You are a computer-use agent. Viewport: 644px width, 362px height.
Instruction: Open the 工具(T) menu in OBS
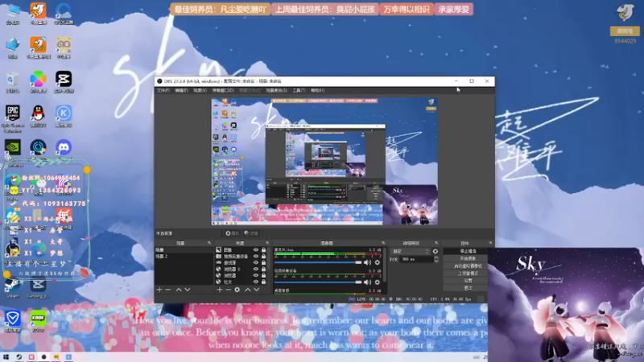[299, 90]
